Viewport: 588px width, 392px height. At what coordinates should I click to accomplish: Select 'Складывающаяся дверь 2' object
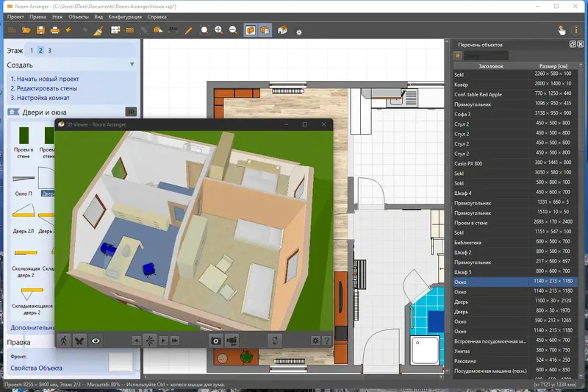click(32, 301)
